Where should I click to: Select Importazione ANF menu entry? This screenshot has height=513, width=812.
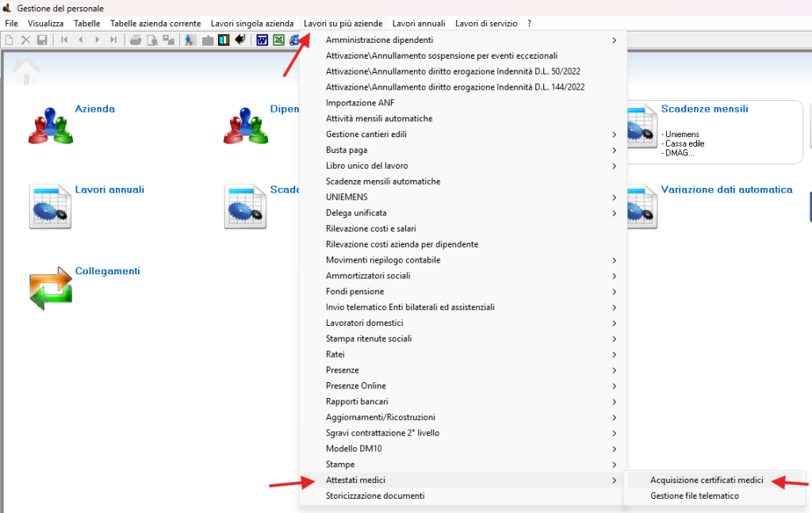point(359,102)
